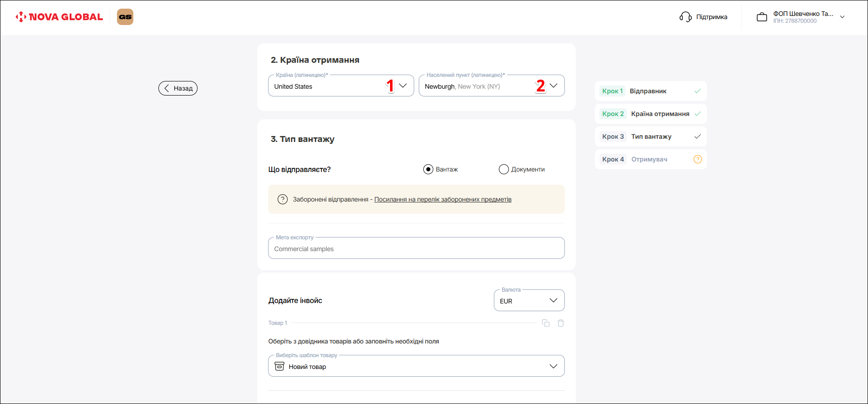Click the Мета експорту input field
The image size is (868, 404).
tap(416, 249)
